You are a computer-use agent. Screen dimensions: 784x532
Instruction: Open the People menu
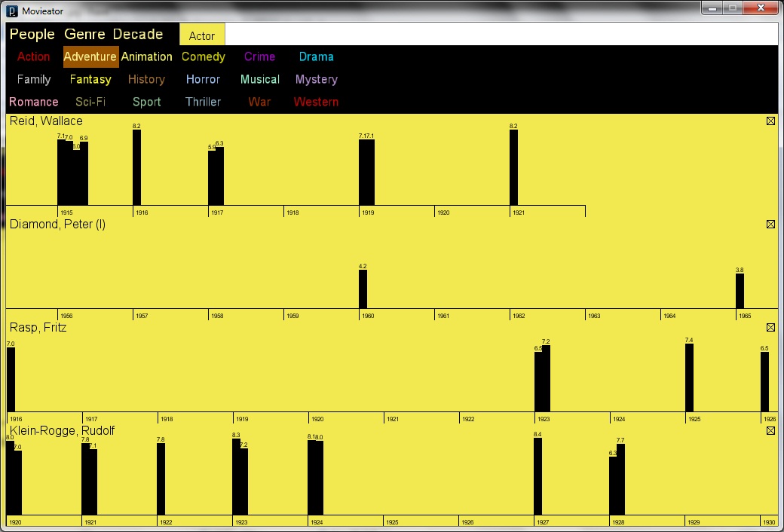tap(32, 35)
